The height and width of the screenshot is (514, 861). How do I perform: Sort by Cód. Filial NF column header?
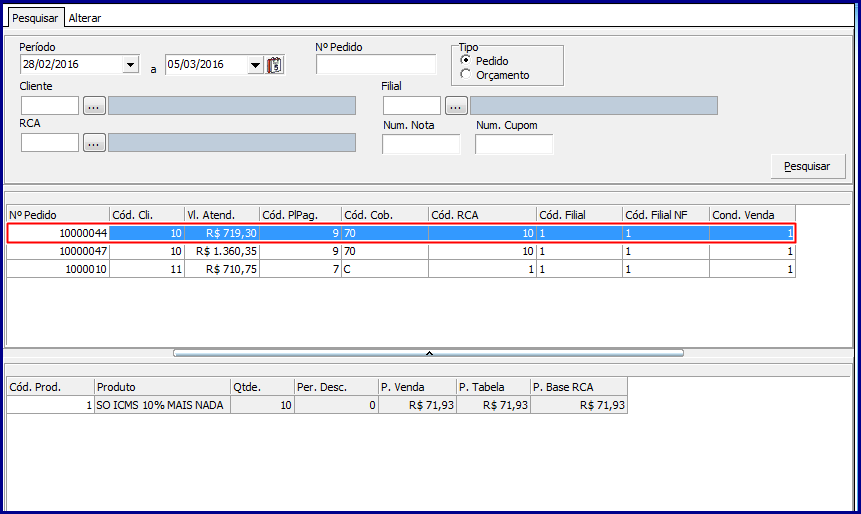coord(666,215)
